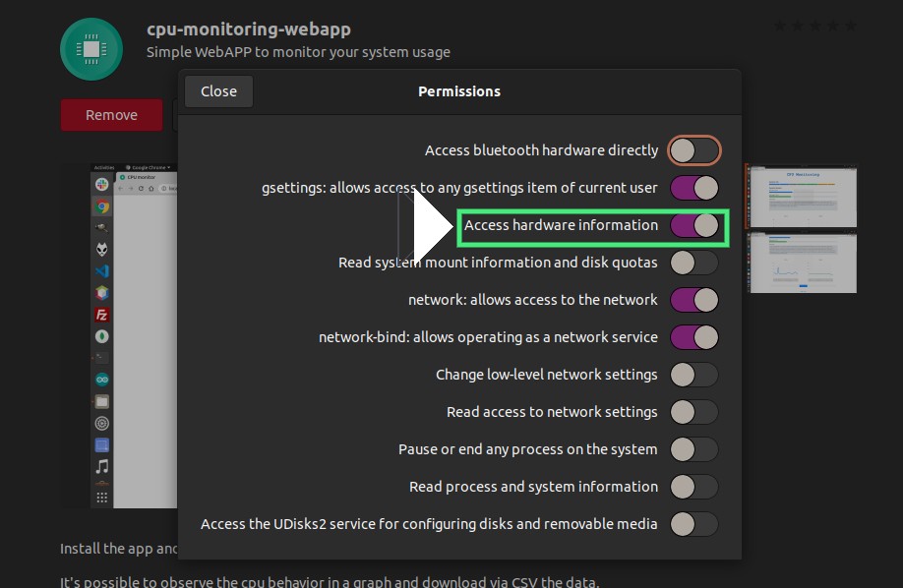
Task: Click the "Access the UDisks2 service" label text
Action: coord(429,525)
